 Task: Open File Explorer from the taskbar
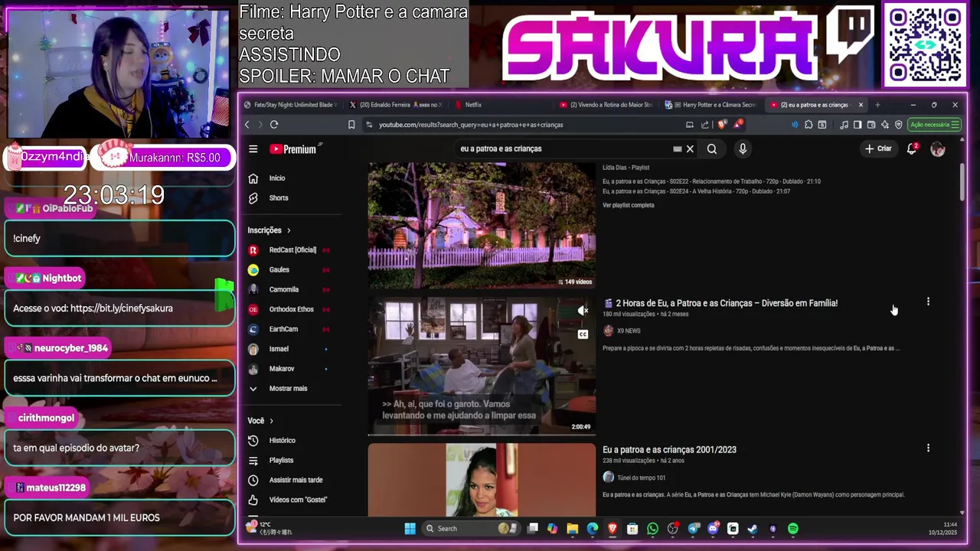click(572, 529)
